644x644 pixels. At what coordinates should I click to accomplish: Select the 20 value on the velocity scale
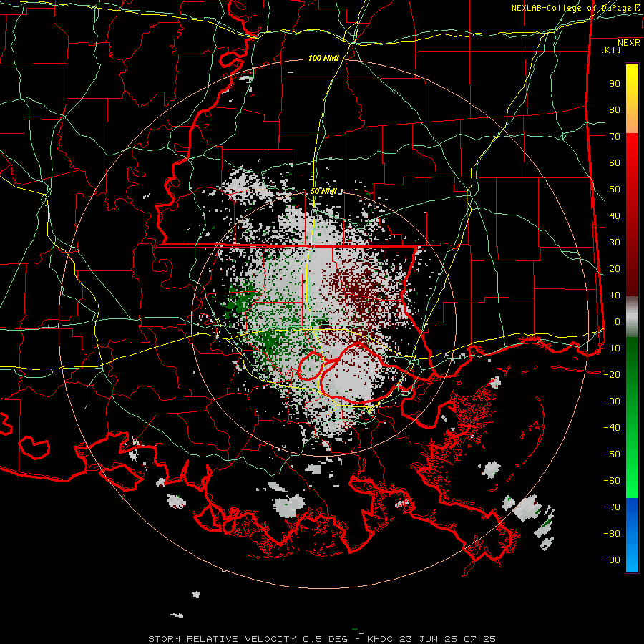[x=615, y=268]
